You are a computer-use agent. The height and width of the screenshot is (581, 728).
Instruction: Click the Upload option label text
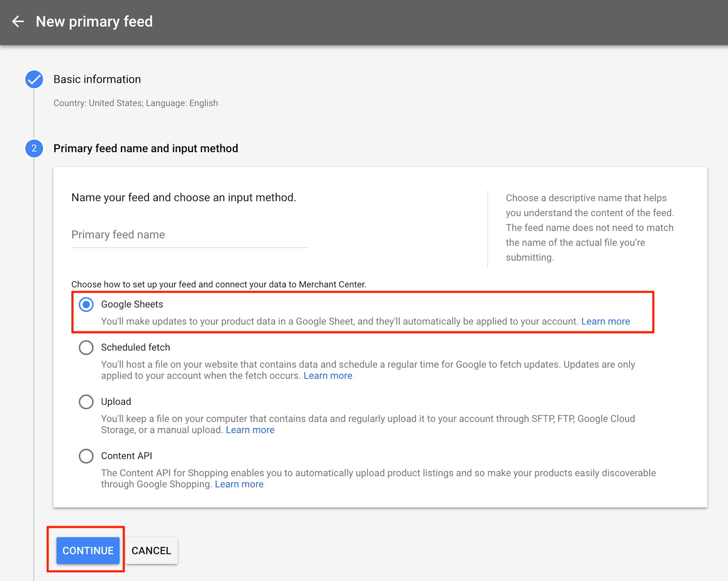click(116, 402)
